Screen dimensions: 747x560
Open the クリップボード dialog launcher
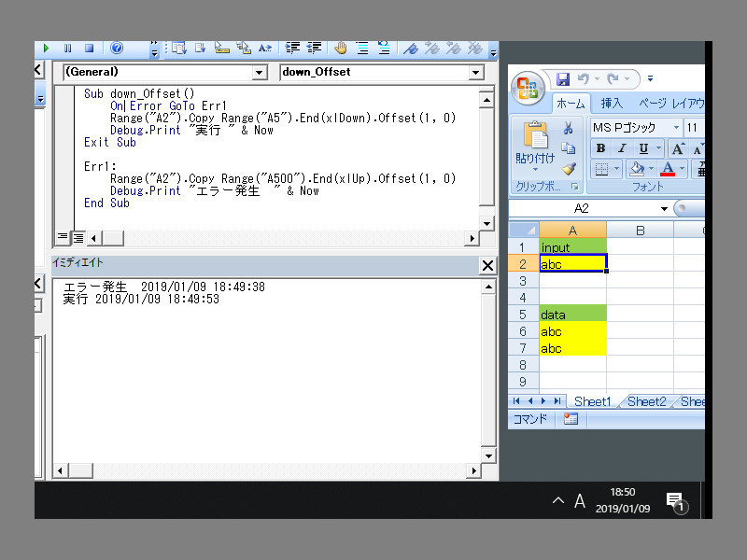click(575, 187)
